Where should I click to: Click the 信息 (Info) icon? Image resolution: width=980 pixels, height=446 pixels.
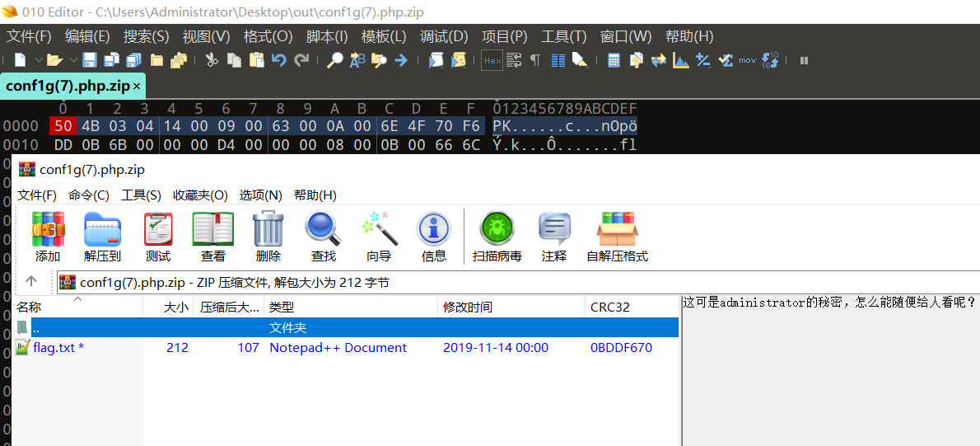click(434, 237)
